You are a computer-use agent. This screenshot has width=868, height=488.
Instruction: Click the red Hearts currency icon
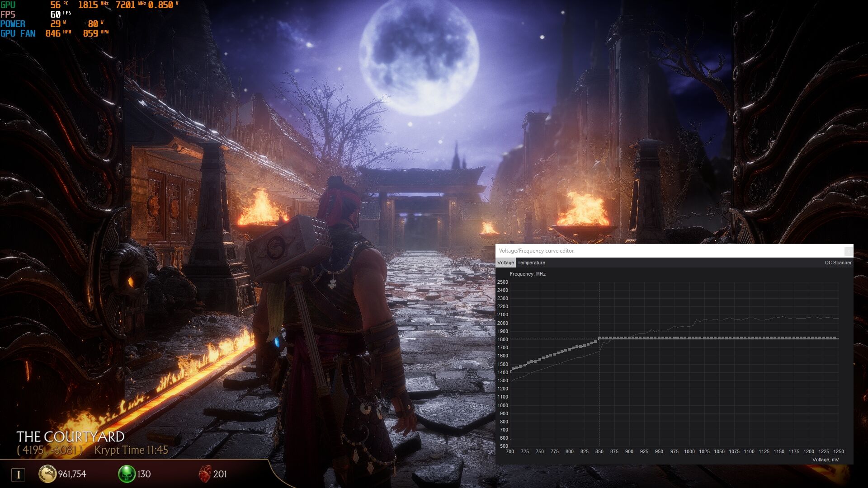205,474
